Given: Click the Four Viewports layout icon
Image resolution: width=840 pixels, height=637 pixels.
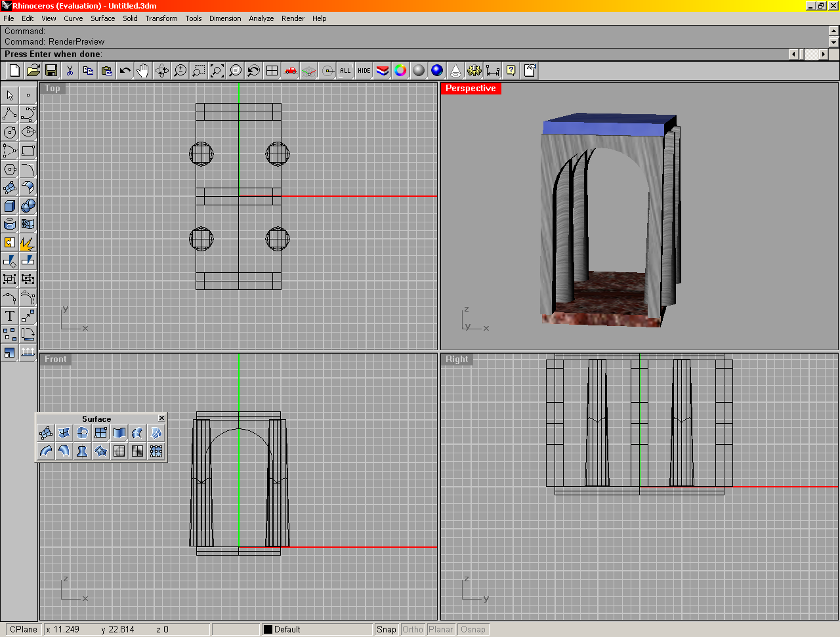Looking at the screenshot, I should pyautogui.click(x=272, y=71).
